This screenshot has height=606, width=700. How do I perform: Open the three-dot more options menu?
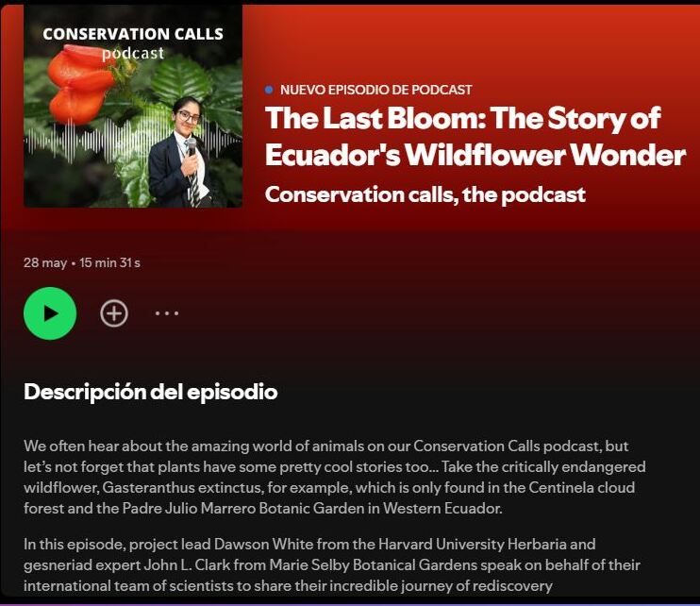pos(167,313)
